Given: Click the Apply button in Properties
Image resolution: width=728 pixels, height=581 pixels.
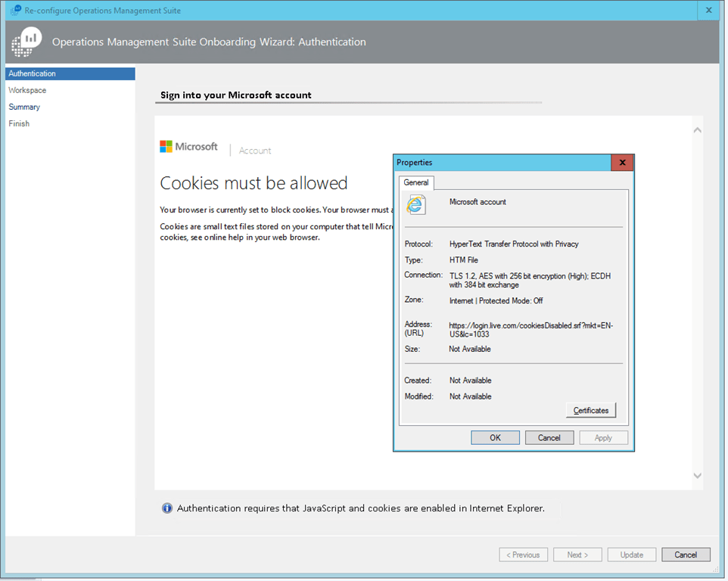Looking at the screenshot, I should (x=603, y=437).
